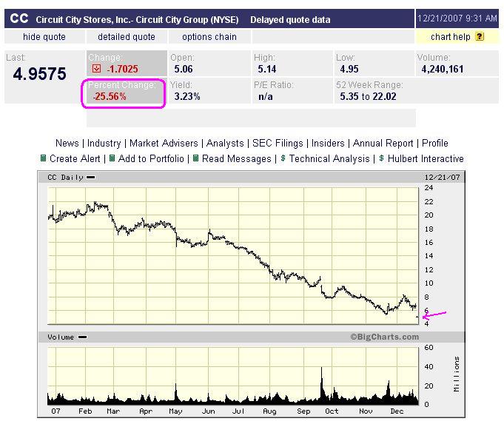
Task: Click the BigCharts.com copyright watermark
Action: pos(384,337)
